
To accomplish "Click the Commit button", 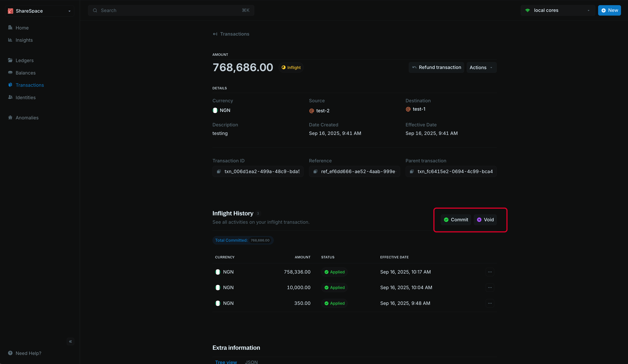I will pos(456,220).
